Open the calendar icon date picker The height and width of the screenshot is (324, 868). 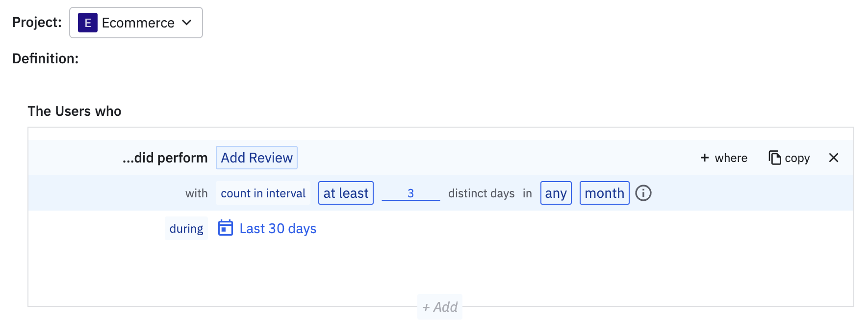point(226,228)
